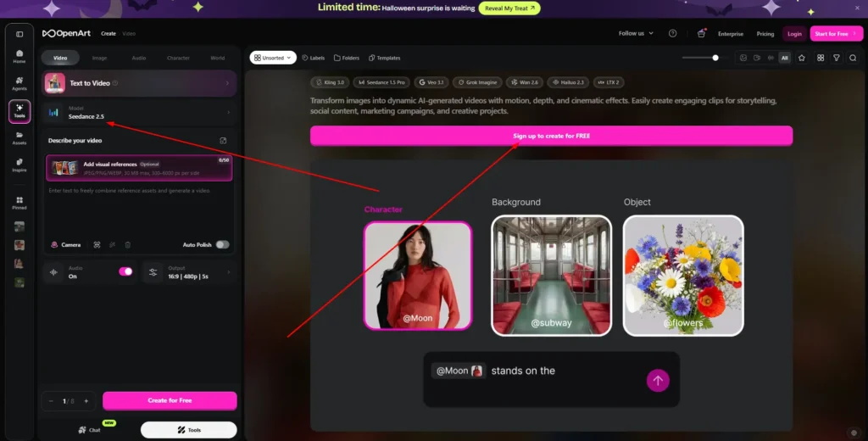Filter gallery by audio icon
The image size is (868, 441).
click(771, 58)
